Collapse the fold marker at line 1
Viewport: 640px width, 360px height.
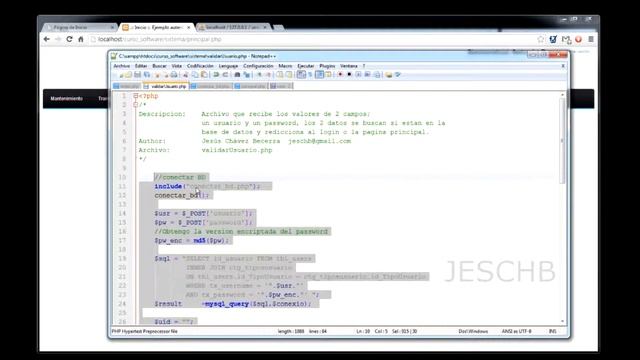136,96
